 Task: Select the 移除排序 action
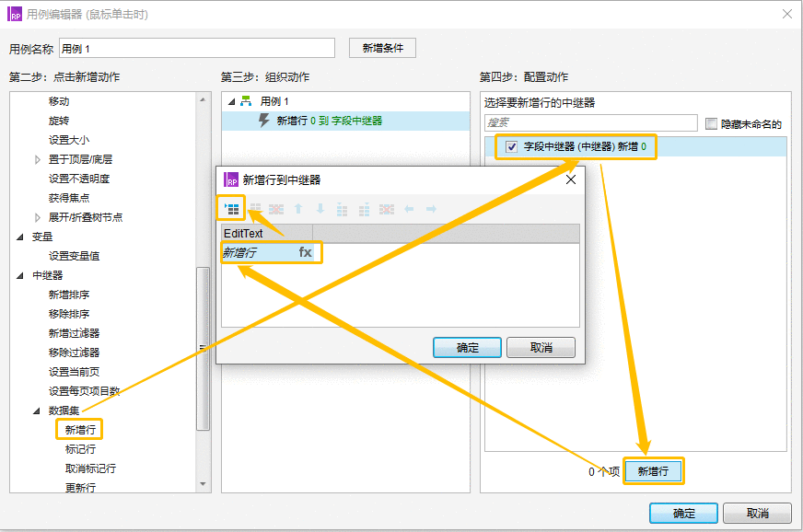click(x=69, y=314)
